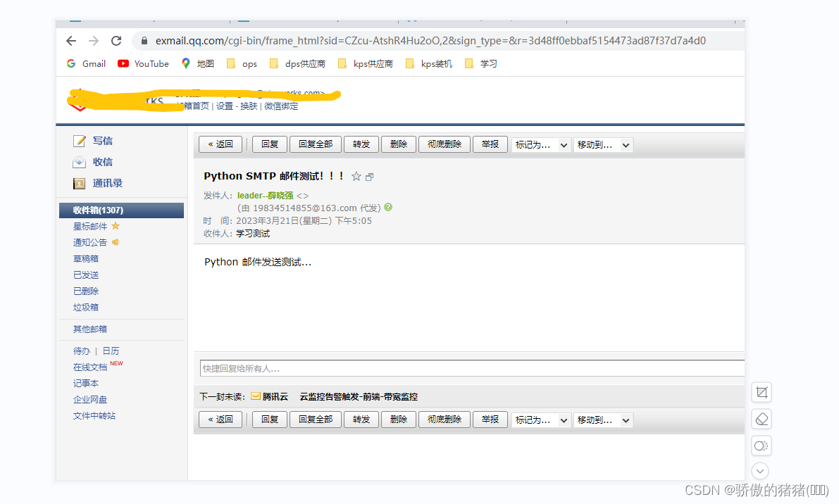Click the top 回复全部 reply all button
Viewport: 839px width, 504px height.
coord(316,144)
